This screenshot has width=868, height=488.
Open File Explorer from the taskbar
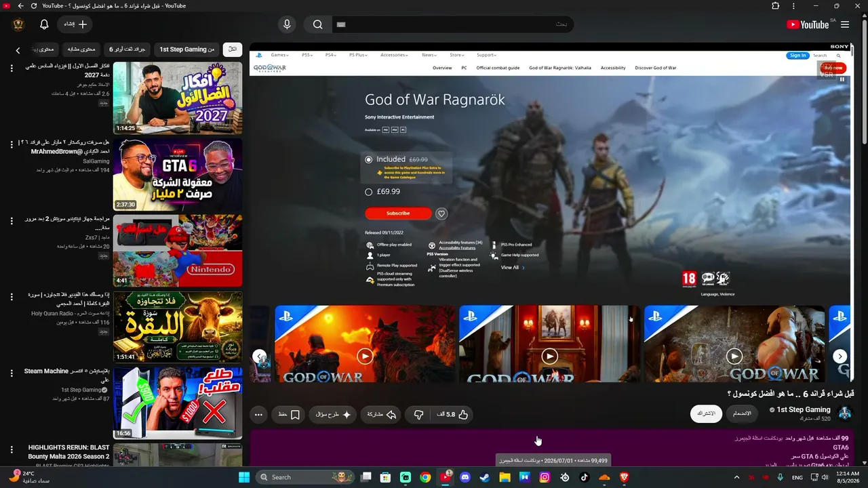505,477
